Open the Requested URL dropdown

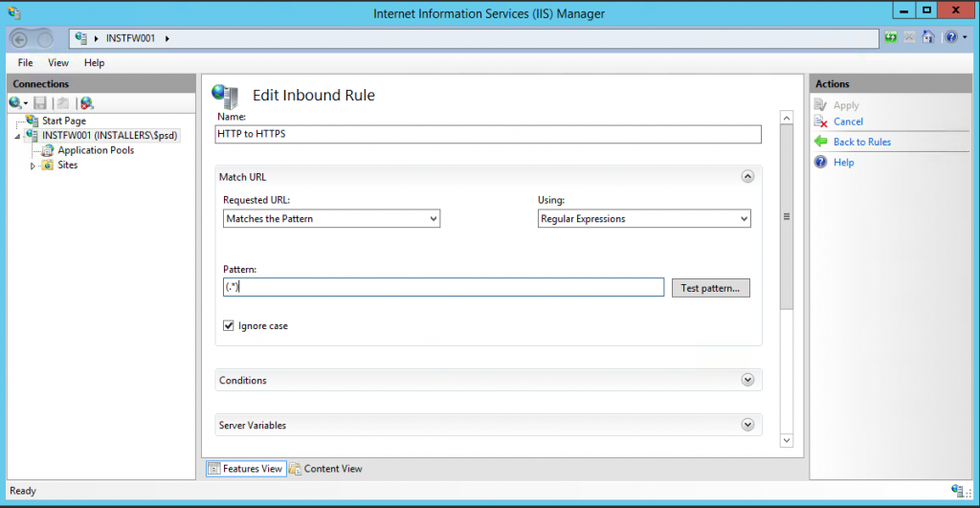click(x=331, y=219)
